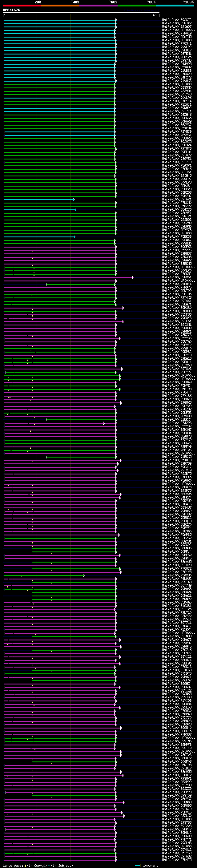Click the orange ~40% identity legend bar
Screen dimensions: 197x868
60,6
